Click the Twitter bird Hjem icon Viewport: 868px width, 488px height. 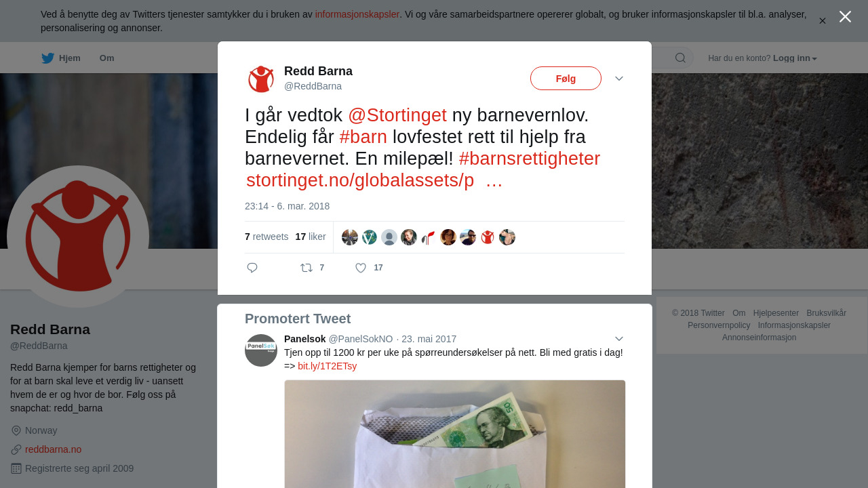pyautogui.click(x=47, y=58)
